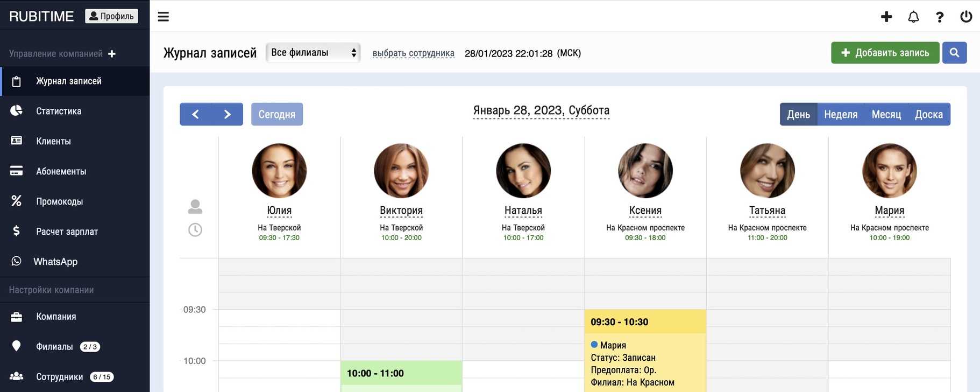Click the blue search magnifier button

tap(954, 53)
